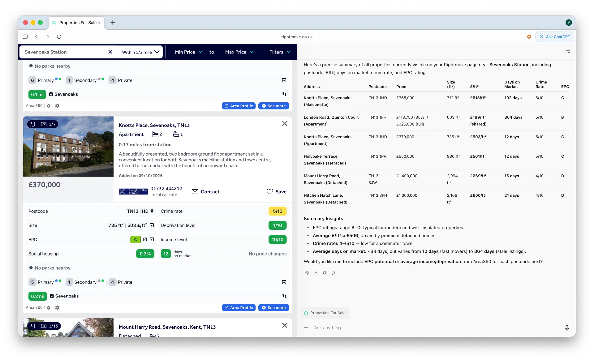The image size is (594, 364).
Task: Open the Within 1/2 mile dropdown
Action: (x=140, y=52)
